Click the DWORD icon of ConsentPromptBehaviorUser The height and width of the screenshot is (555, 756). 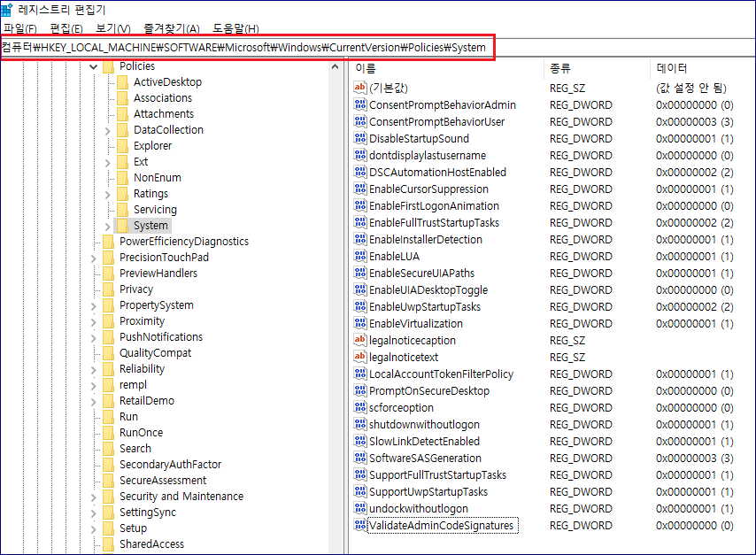[360, 121]
